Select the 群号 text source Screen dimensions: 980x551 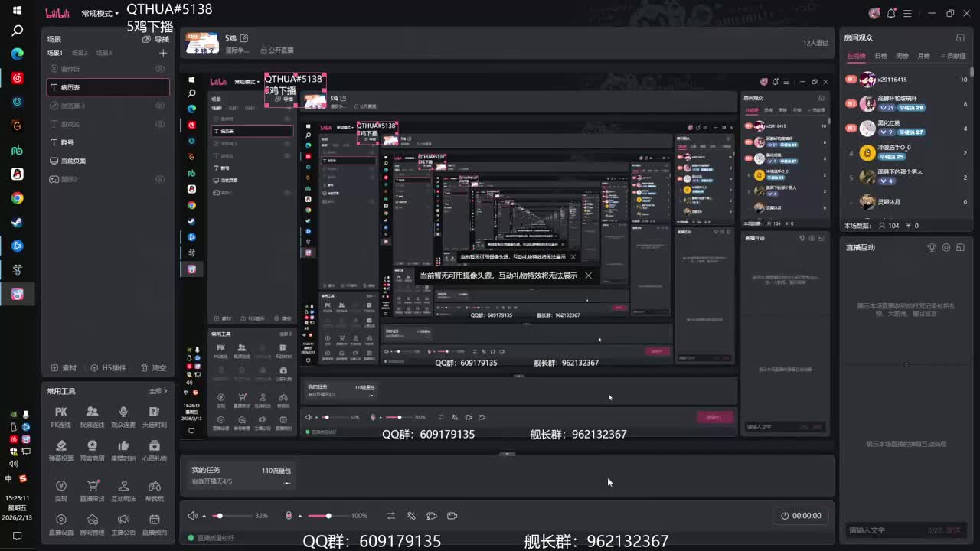point(108,142)
